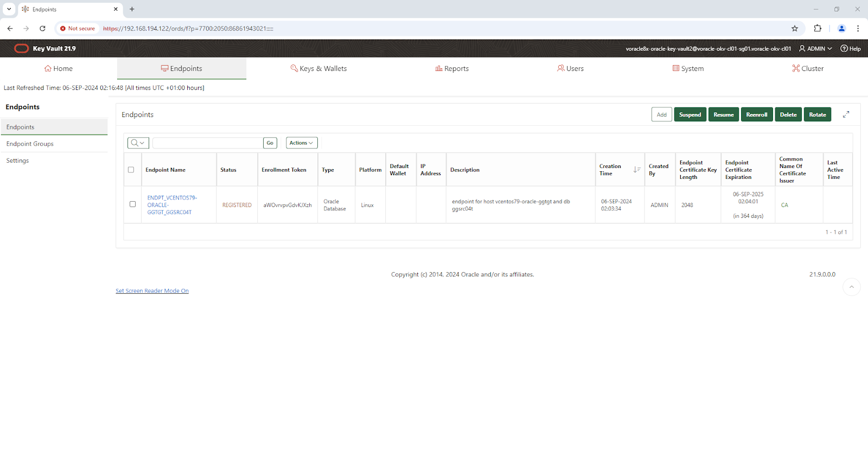
Task: Click the Created By column header
Action: tap(659, 170)
